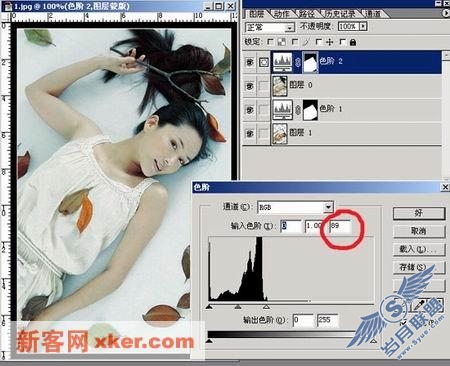Screen dimensions: 450x366
Task: Click the 输出色阶 255 field
Action: (x=328, y=320)
